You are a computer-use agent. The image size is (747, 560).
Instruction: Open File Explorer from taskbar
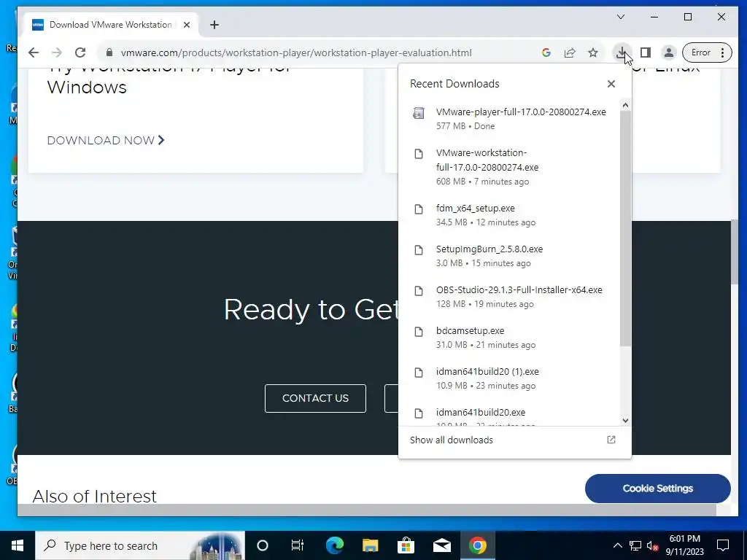pos(370,545)
